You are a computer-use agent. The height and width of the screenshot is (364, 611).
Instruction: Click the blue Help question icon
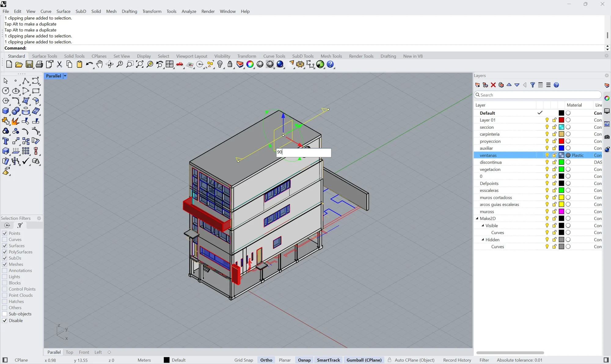(330, 64)
